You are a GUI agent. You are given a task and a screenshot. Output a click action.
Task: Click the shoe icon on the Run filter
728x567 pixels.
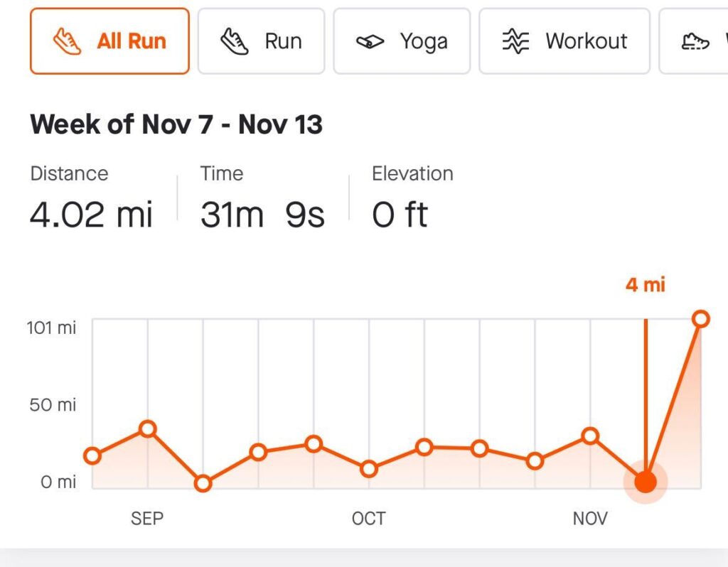pos(235,41)
